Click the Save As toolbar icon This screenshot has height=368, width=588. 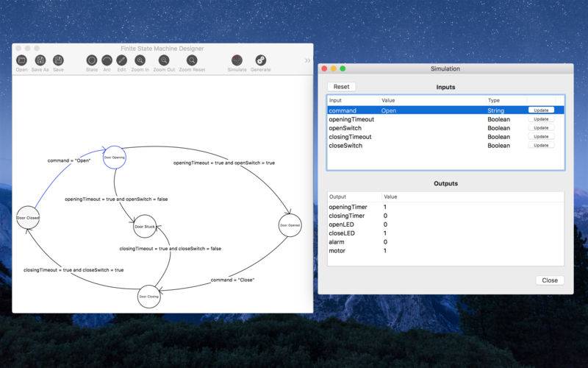(40, 60)
